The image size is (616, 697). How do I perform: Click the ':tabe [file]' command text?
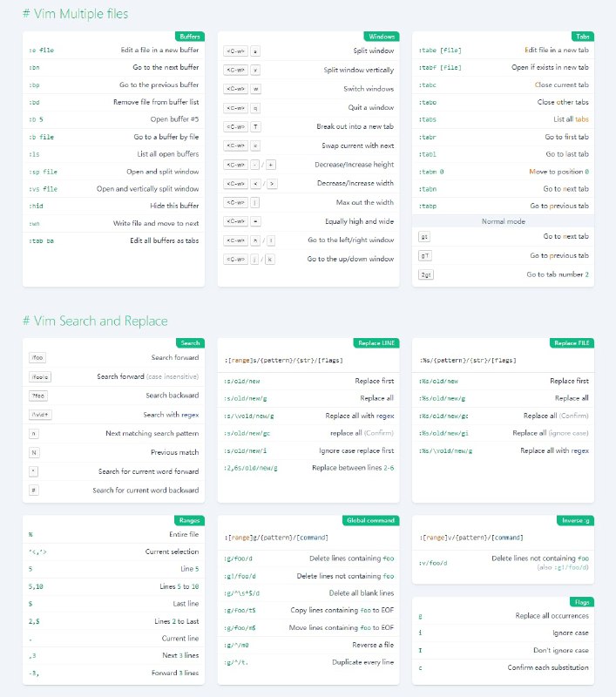coord(440,51)
